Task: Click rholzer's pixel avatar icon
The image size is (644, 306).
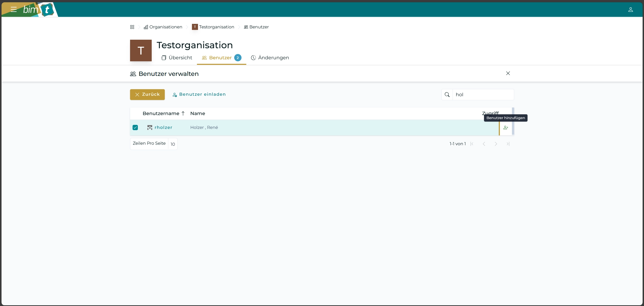Action: pyautogui.click(x=150, y=128)
